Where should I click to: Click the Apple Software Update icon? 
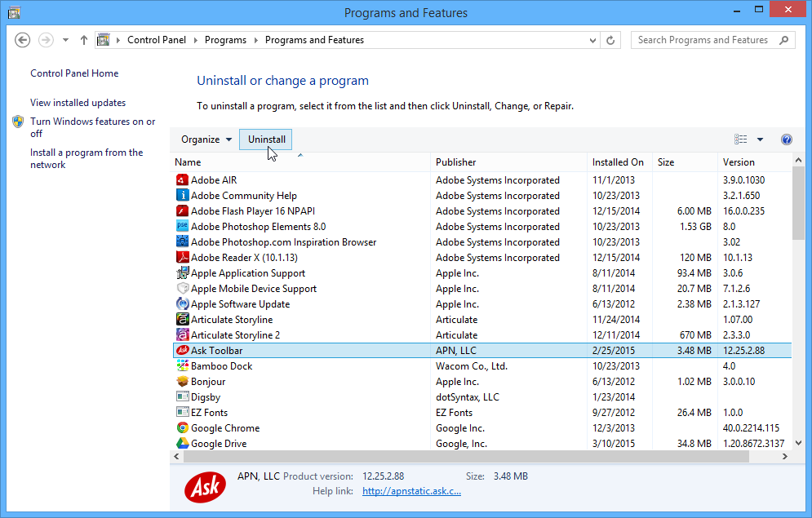184,303
